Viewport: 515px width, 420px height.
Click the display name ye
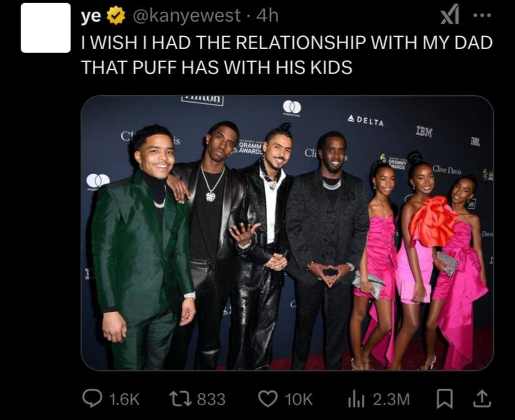[x=91, y=16]
